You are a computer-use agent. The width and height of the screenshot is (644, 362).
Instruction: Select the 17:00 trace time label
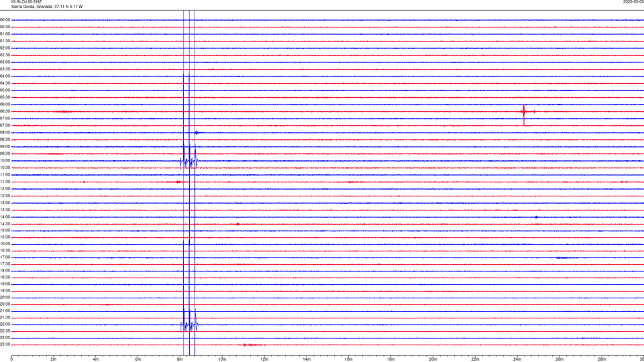[x=5, y=257]
